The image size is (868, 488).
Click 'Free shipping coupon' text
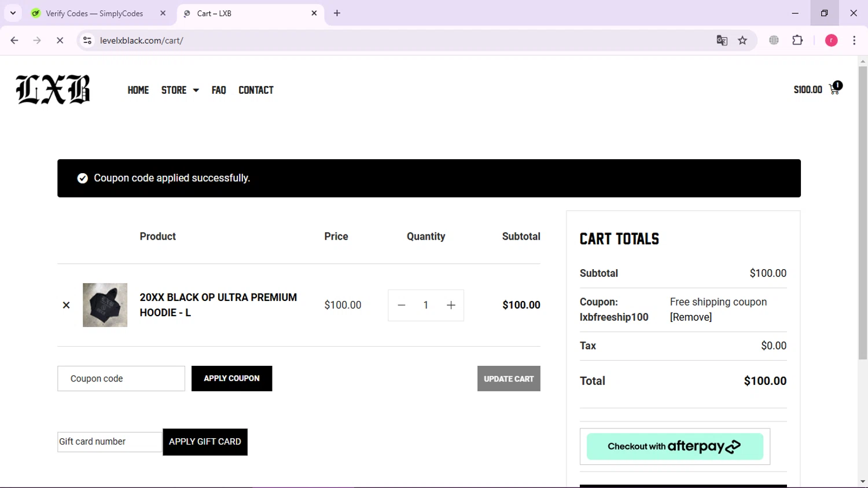718,302
